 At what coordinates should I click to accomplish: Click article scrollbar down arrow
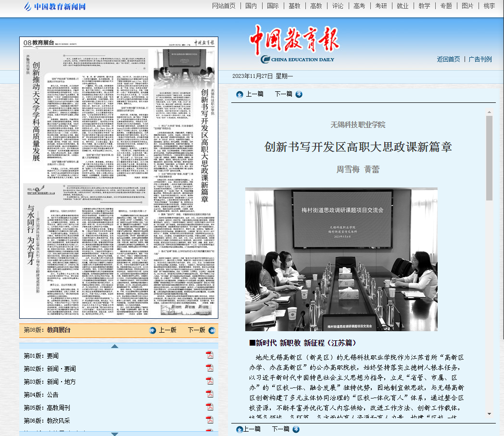[x=489, y=414]
